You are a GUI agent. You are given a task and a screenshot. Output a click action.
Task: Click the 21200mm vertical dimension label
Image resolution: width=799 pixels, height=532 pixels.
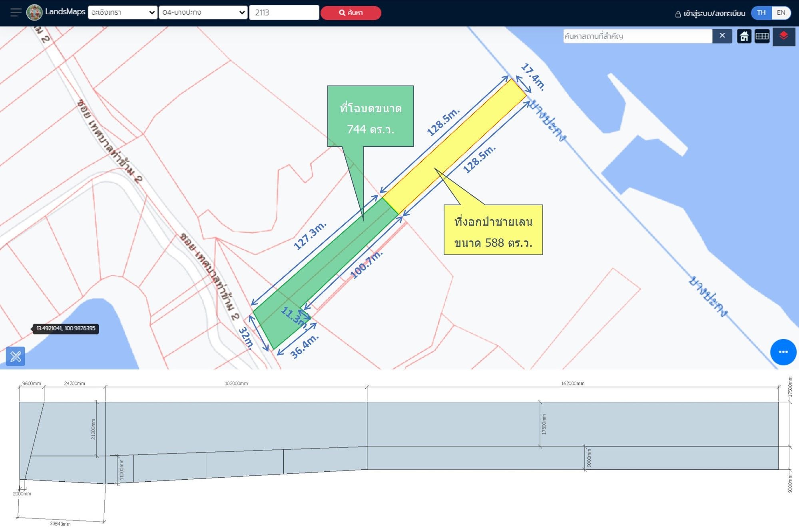point(94,429)
